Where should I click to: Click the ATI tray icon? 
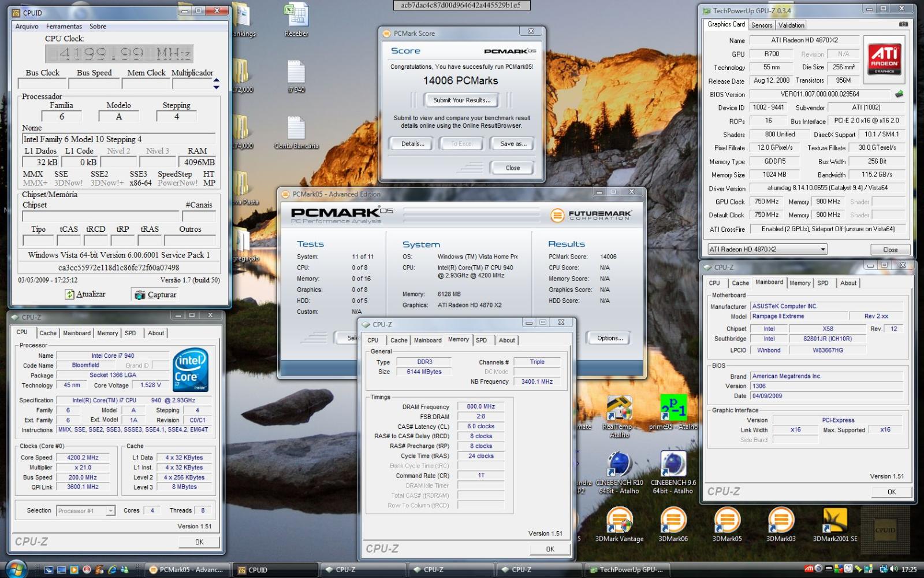pyautogui.click(x=809, y=569)
